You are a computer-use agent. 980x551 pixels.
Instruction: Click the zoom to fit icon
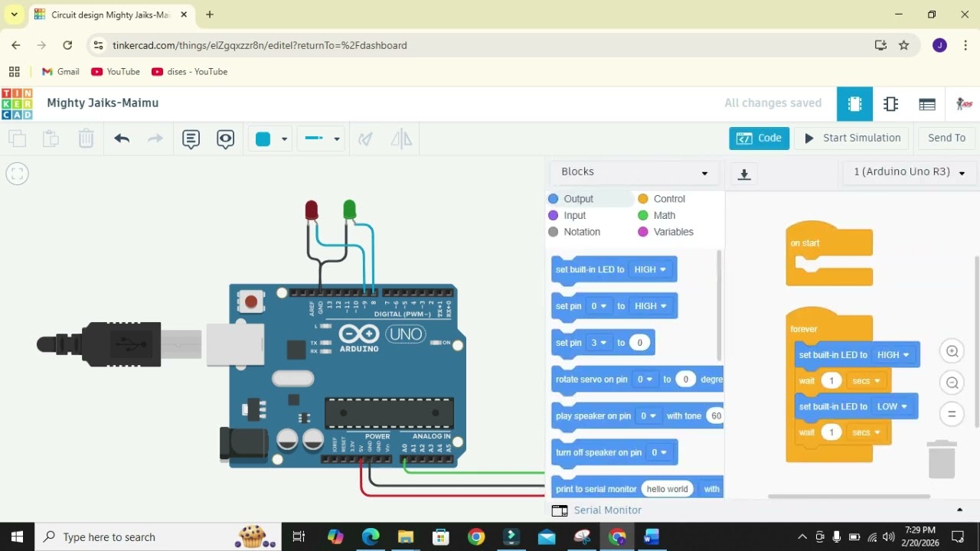17,174
